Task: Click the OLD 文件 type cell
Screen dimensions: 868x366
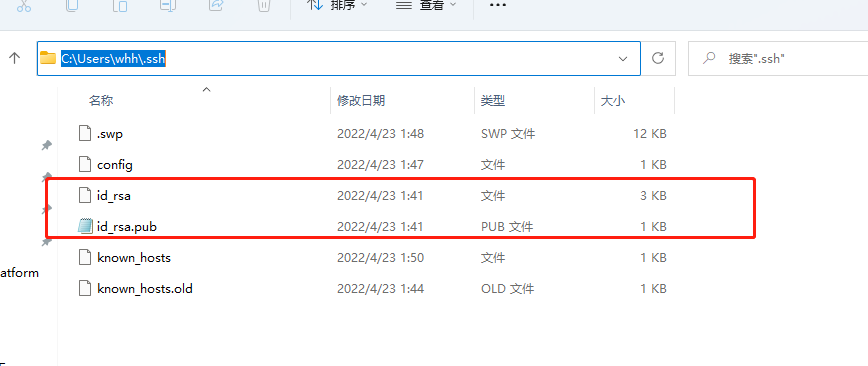Action: (507, 289)
